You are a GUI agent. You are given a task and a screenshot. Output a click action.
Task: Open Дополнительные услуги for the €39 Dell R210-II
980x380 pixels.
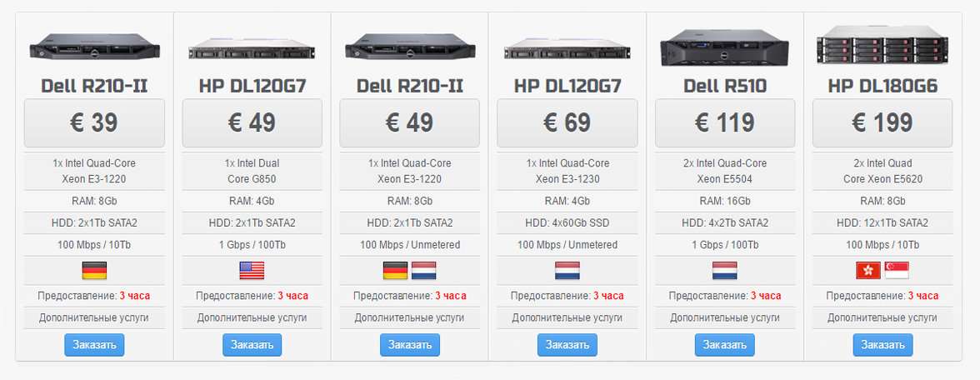93,317
